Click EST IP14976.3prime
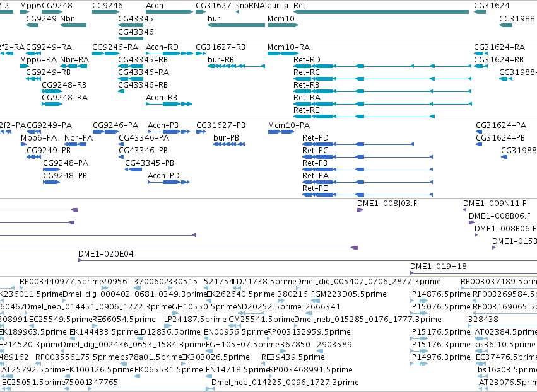This screenshot has height=392, width=537. [419, 364]
